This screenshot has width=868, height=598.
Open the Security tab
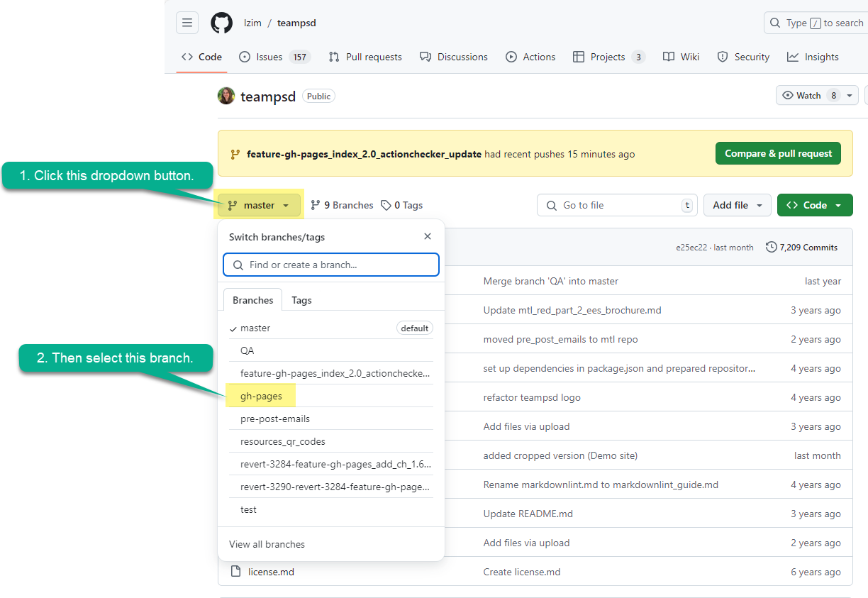(x=743, y=57)
